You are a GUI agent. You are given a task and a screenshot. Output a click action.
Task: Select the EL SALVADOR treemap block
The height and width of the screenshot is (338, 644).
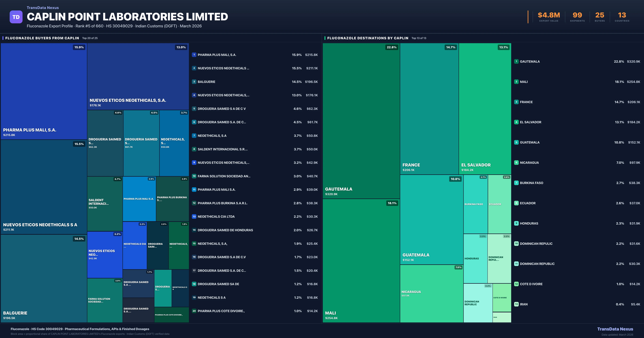pyautogui.click(x=485, y=109)
